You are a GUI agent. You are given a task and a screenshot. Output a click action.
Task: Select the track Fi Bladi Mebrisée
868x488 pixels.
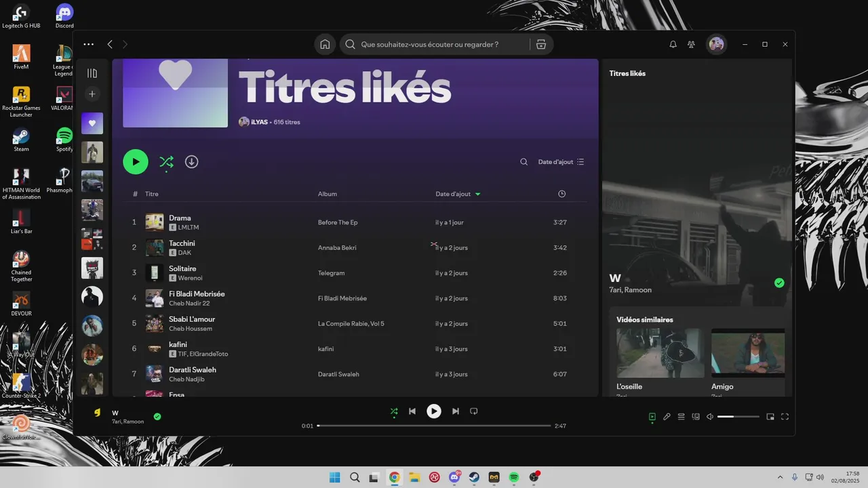coord(197,294)
